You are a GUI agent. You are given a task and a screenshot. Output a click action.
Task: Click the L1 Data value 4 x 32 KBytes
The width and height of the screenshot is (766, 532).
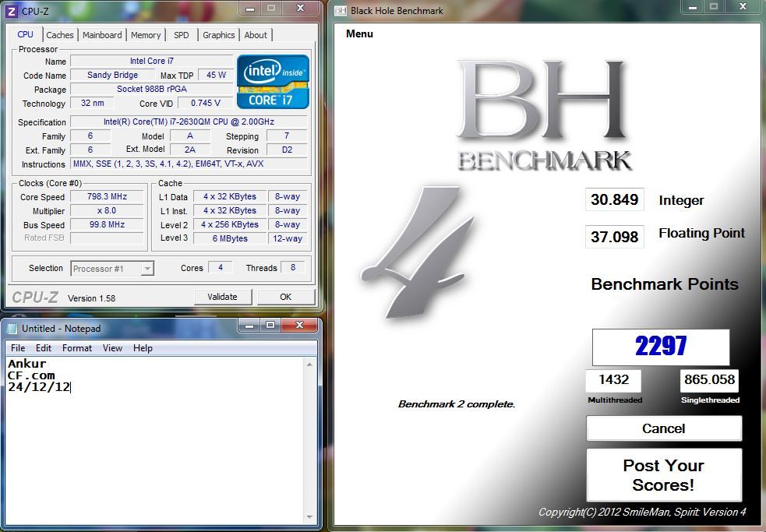(x=230, y=196)
